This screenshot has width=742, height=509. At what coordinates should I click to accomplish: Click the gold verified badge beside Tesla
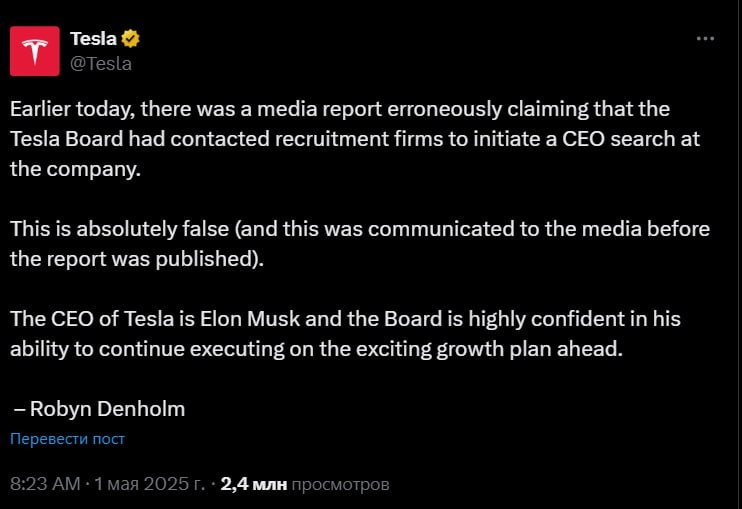click(x=130, y=39)
